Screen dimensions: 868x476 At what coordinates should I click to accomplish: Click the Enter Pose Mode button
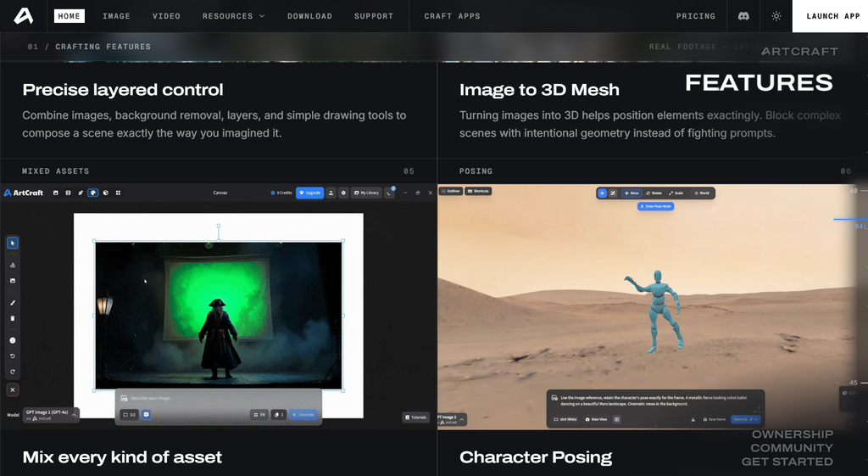pyautogui.click(x=655, y=206)
